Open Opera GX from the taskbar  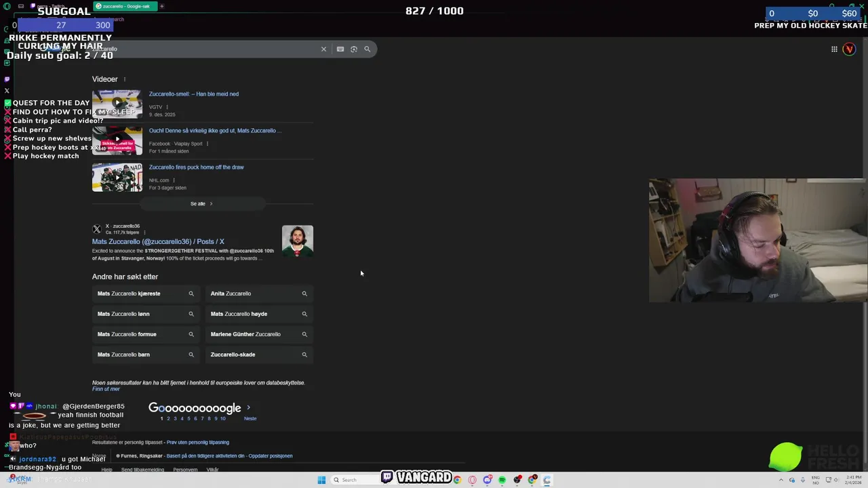[x=472, y=480]
